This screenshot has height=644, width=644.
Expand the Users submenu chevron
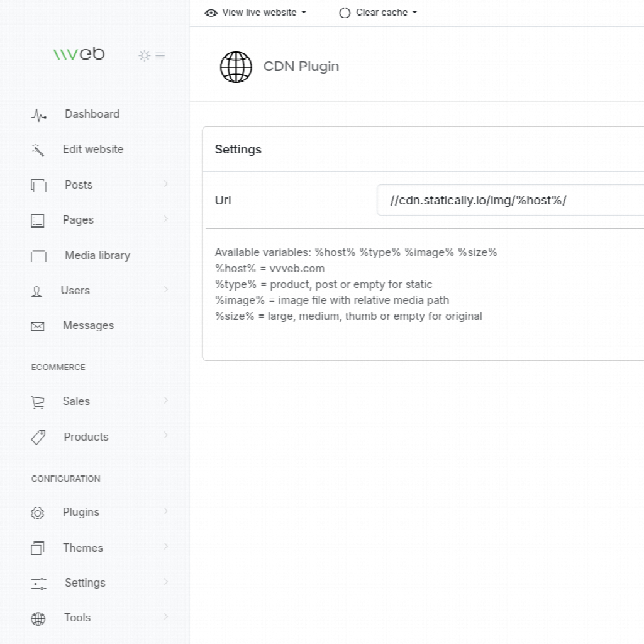(x=166, y=289)
